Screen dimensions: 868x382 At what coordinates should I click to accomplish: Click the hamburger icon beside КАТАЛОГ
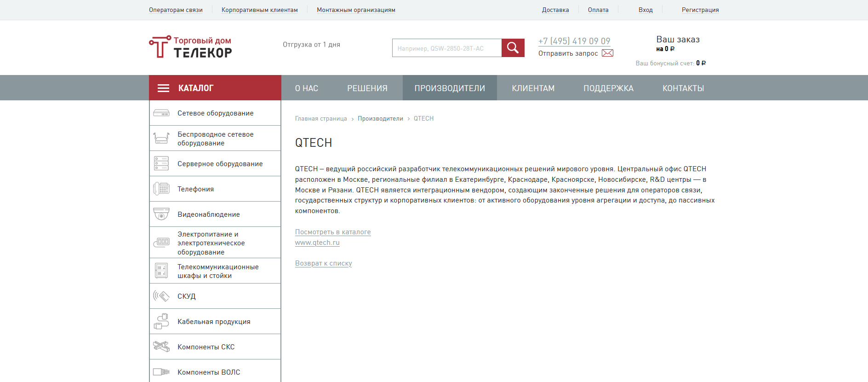[x=163, y=88]
